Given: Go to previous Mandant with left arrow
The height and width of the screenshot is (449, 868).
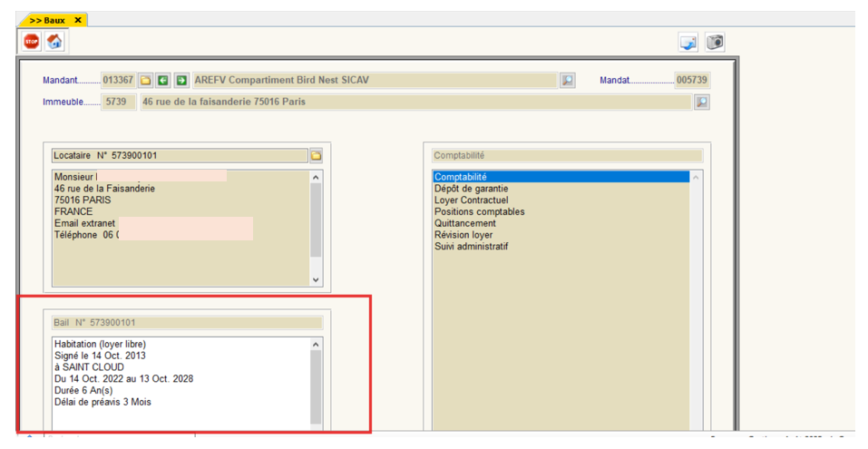Looking at the screenshot, I should point(163,81).
